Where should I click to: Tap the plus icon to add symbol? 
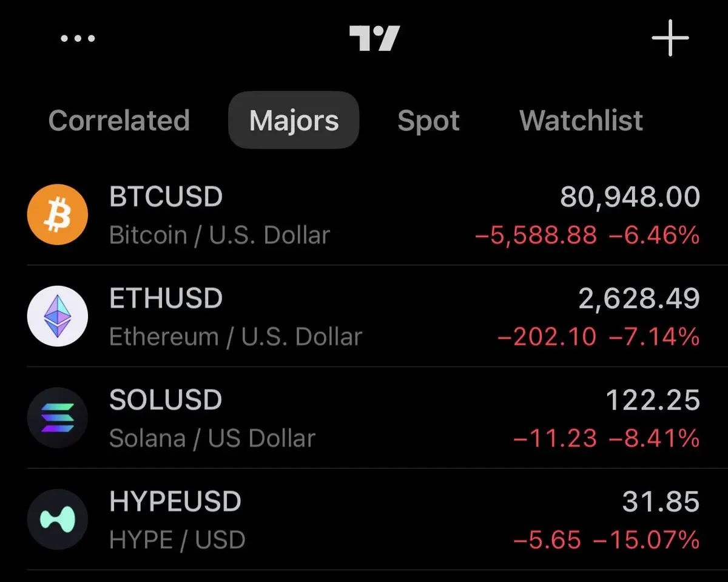pos(670,39)
